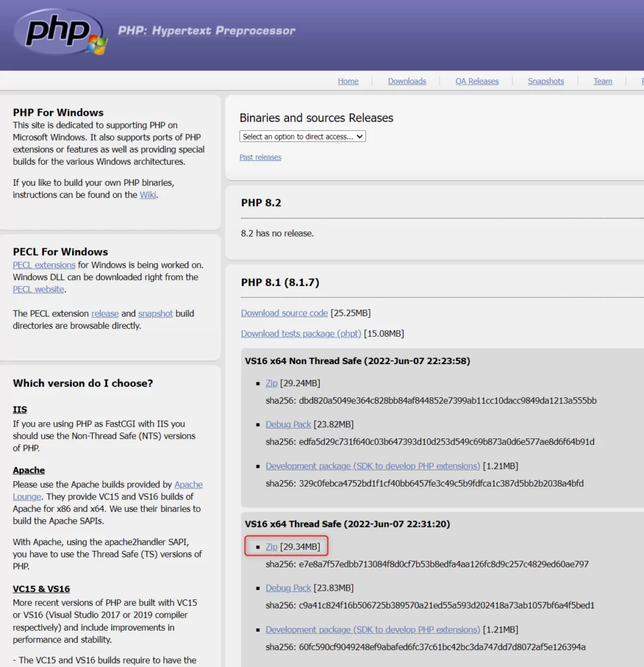Open the Team navigation link
This screenshot has width=644, height=667.
(603, 81)
